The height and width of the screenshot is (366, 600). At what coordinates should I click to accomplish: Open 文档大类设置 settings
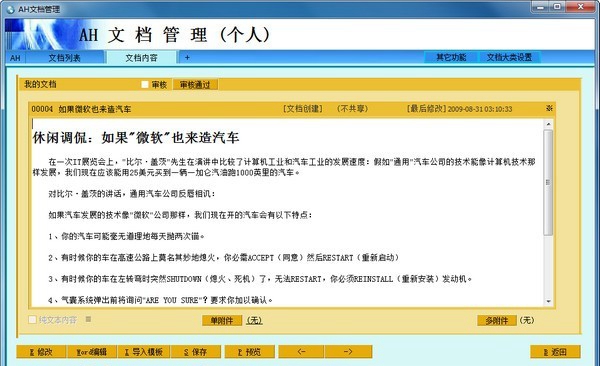509,57
